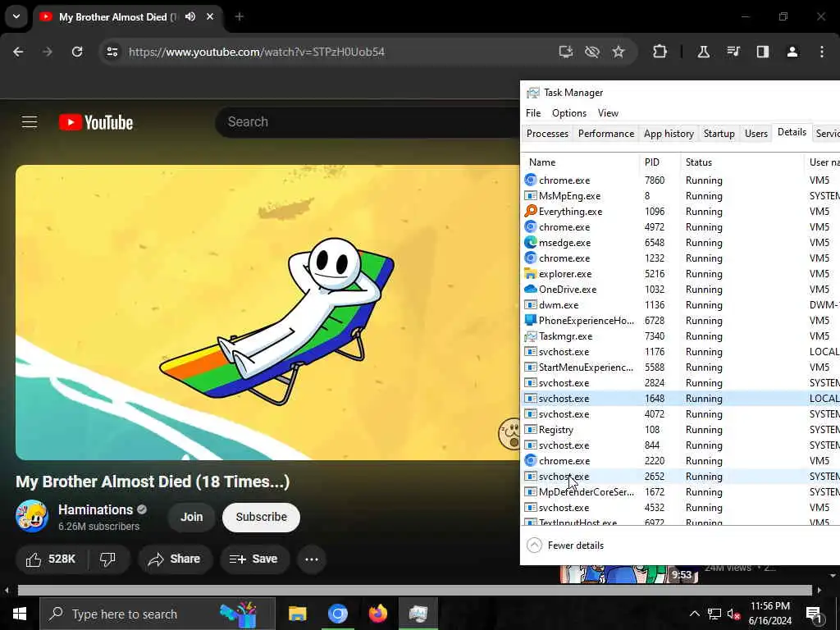Select OneDrive.exe process row
The width and height of the screenshot is (840, 630).
pos(680,290)
